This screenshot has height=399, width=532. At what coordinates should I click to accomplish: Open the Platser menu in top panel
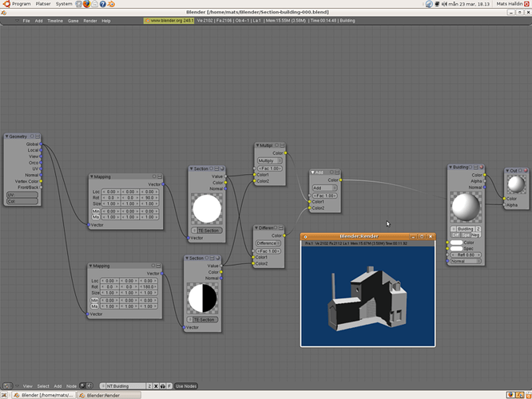pyautogui.click(x=43, y=4)
